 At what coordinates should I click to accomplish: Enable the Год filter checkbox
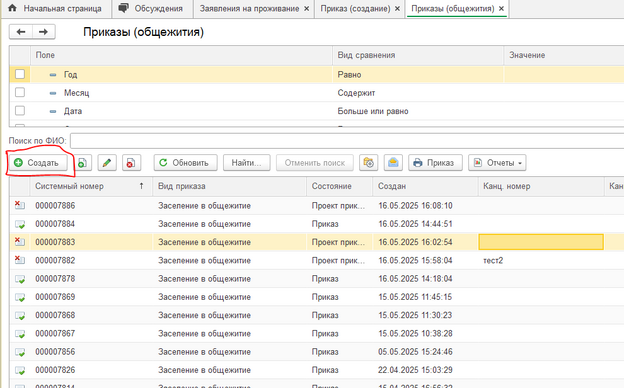[x=20, y=74]
